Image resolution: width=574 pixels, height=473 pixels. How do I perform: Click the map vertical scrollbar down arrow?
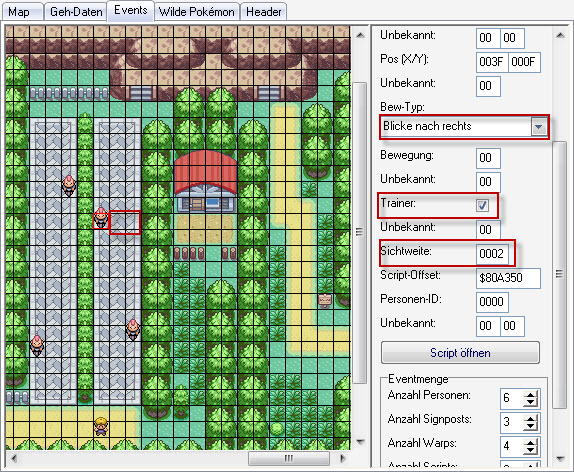coord(360,442)
